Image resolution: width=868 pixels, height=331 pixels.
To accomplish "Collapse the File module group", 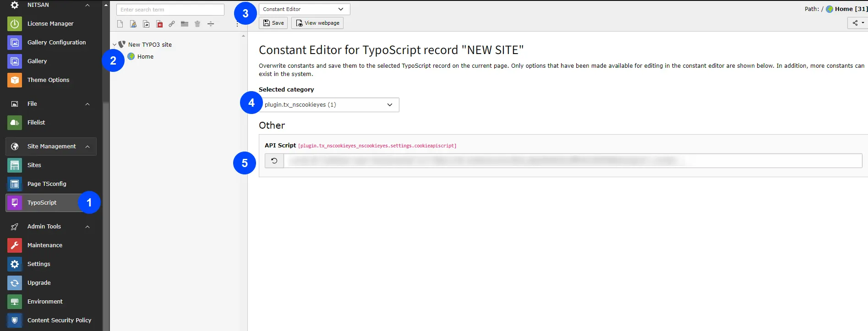I will pyautogui.click(x=87, y=104).
